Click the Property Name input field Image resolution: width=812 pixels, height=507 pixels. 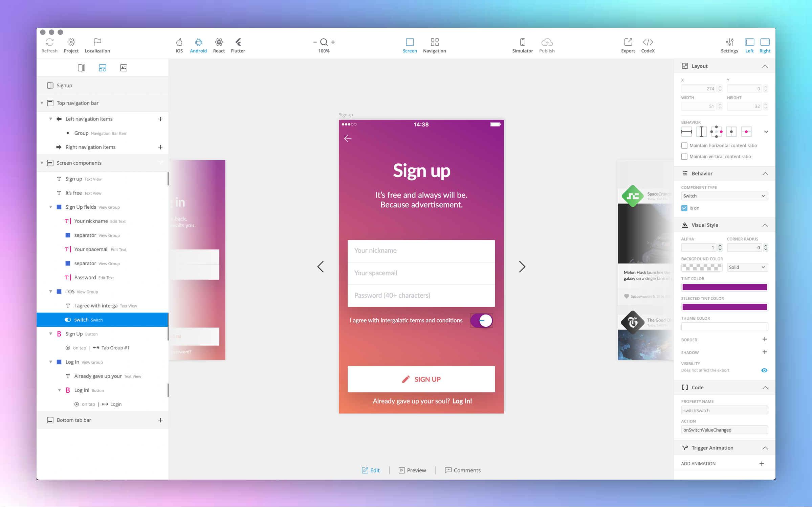[724, 410]
